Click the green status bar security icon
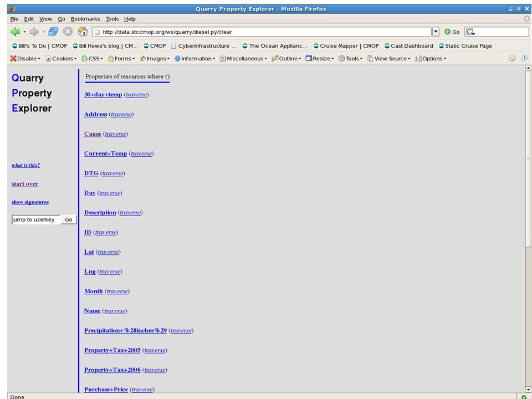Screen dimensions: 532x399 pos(524,397)
